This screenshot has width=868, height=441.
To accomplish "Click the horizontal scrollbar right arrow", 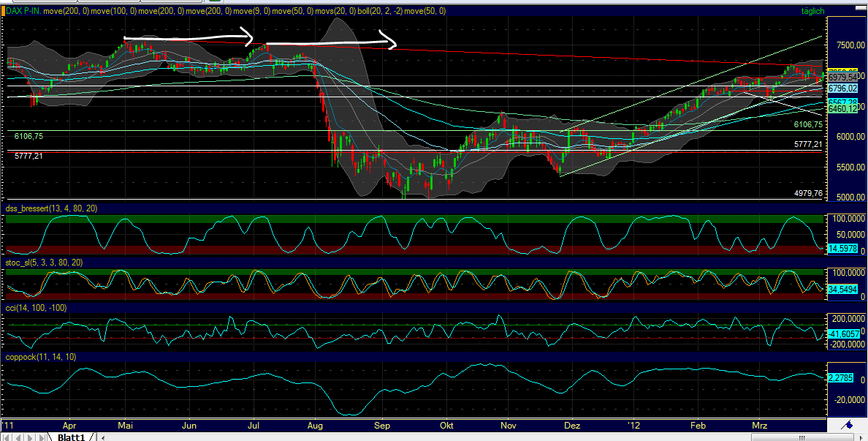I will point(861,437).
